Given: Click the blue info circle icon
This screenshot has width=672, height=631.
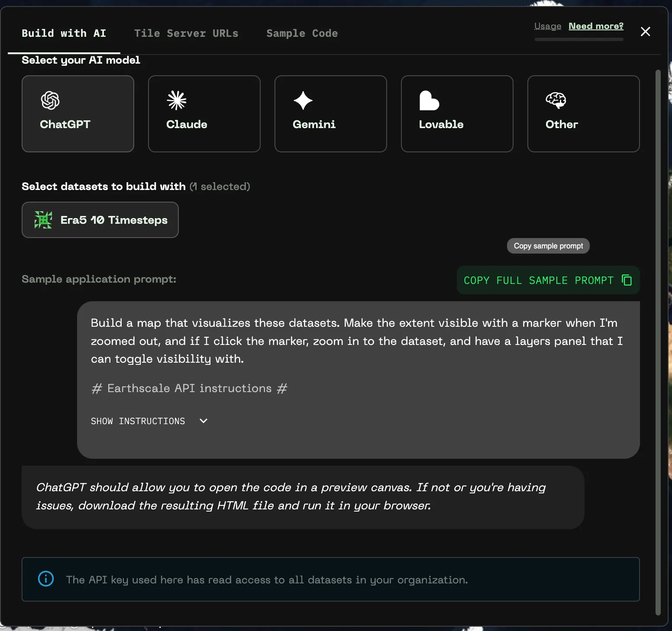Looking at the screenshot, I should coord(46,579).
